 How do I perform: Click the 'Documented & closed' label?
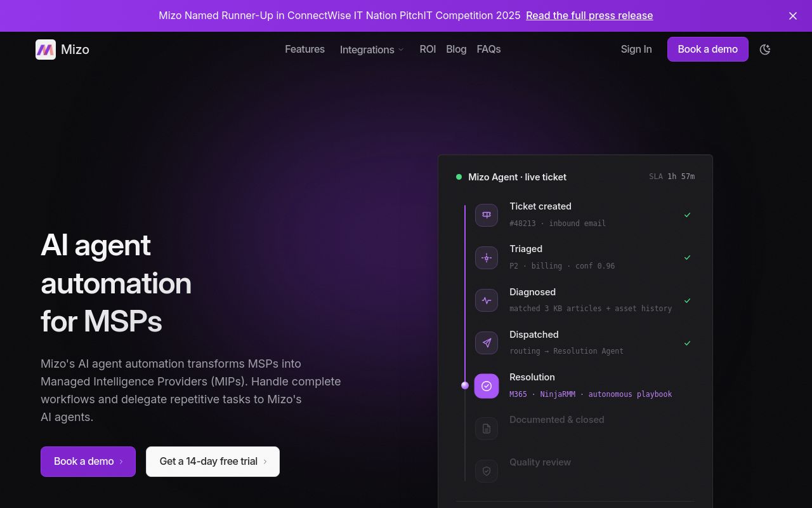point(556,420)
